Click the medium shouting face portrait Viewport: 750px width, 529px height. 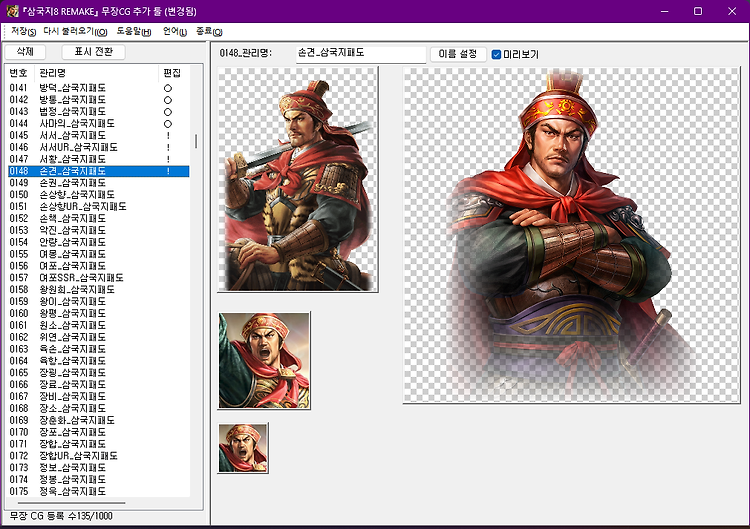[x=264, y=361]
